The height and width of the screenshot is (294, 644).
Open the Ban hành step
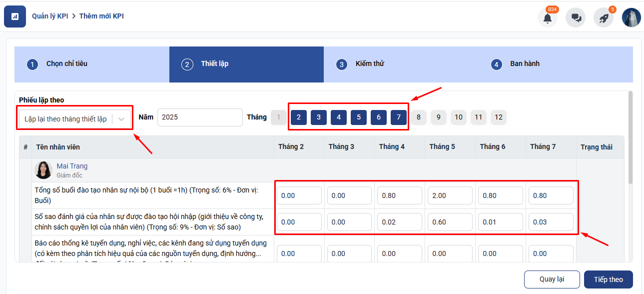(x=525, y=64)
